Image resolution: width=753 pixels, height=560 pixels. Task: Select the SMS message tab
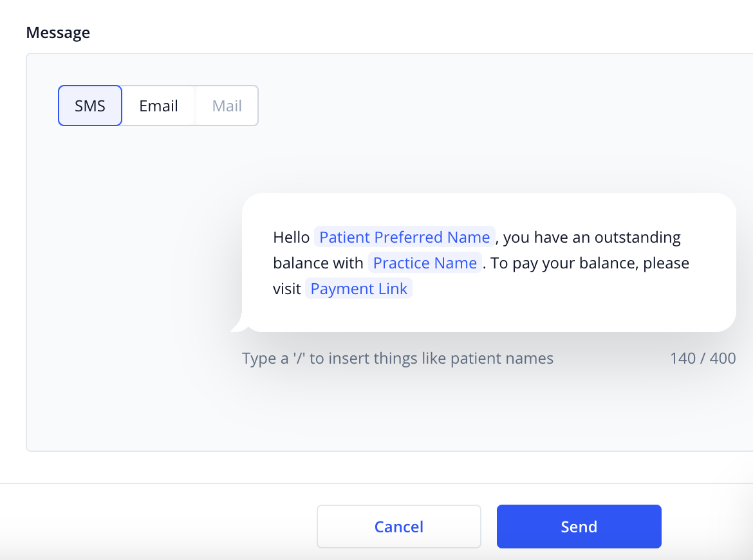point(90,106)
